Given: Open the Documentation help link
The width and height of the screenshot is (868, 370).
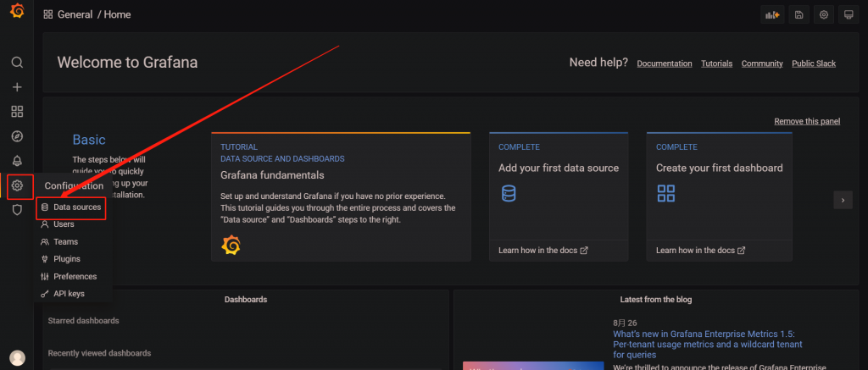Looking at the screenshot, I should point(665,64).
